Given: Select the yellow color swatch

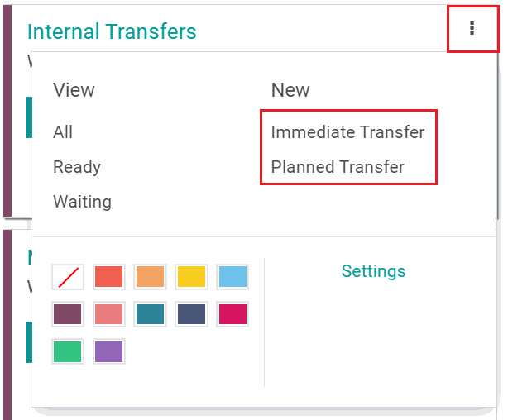Looking at the screenshot, I should tap(191, 277).
